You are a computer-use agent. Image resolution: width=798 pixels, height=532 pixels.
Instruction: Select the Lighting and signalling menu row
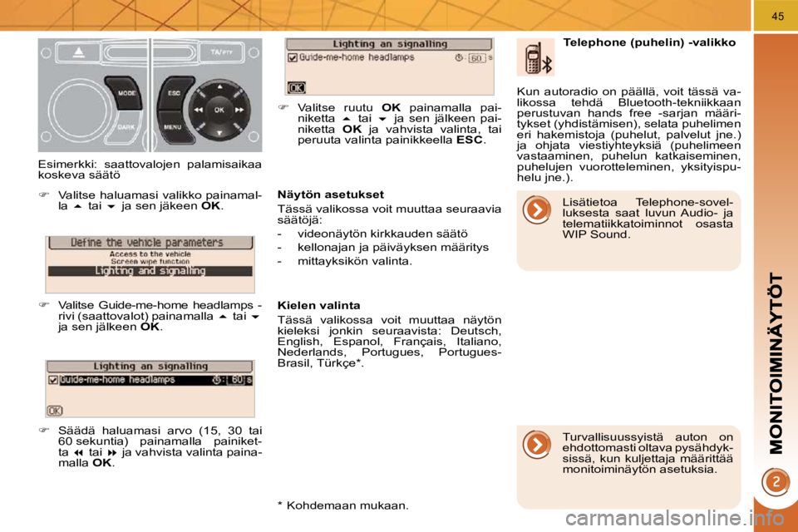point(150,271)
